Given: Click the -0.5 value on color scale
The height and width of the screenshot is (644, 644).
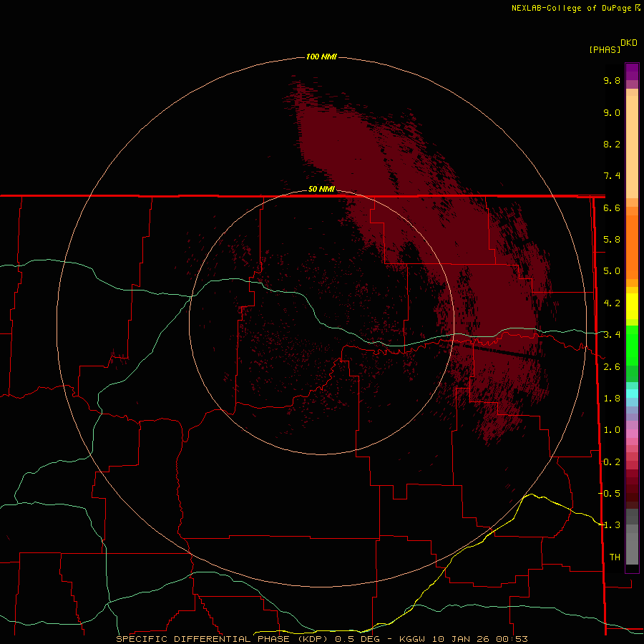Looking at the screenshot, I should coord(610,494).
